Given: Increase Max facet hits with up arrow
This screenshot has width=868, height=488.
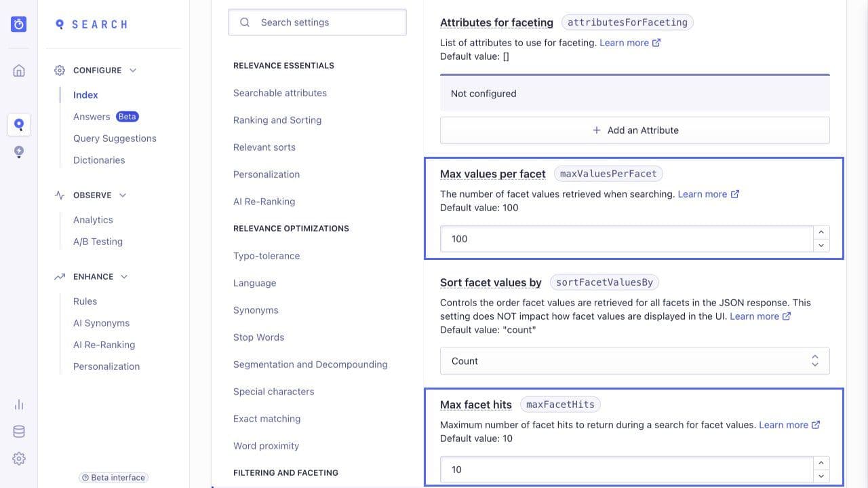Looking at the screenshot, I should (821, 463).
